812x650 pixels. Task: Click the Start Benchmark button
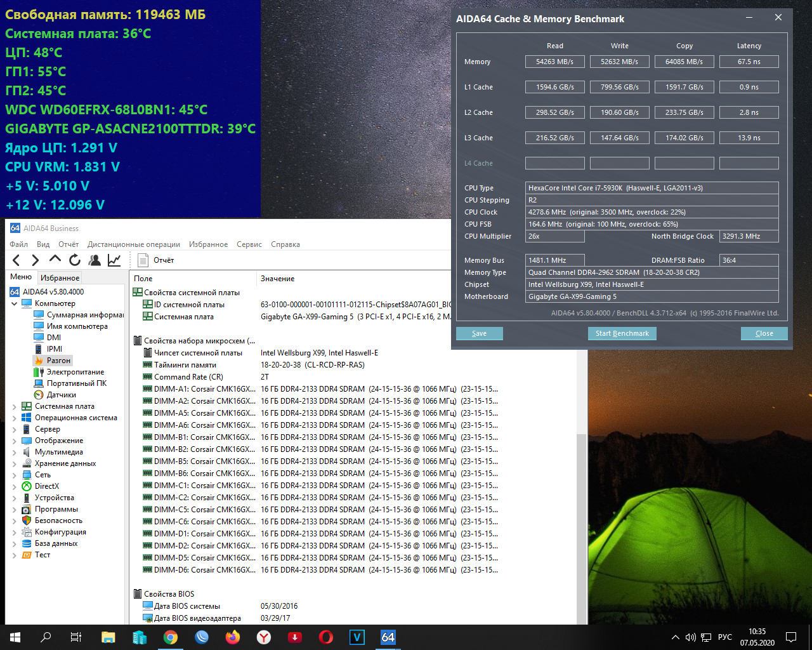click(622, 333)
